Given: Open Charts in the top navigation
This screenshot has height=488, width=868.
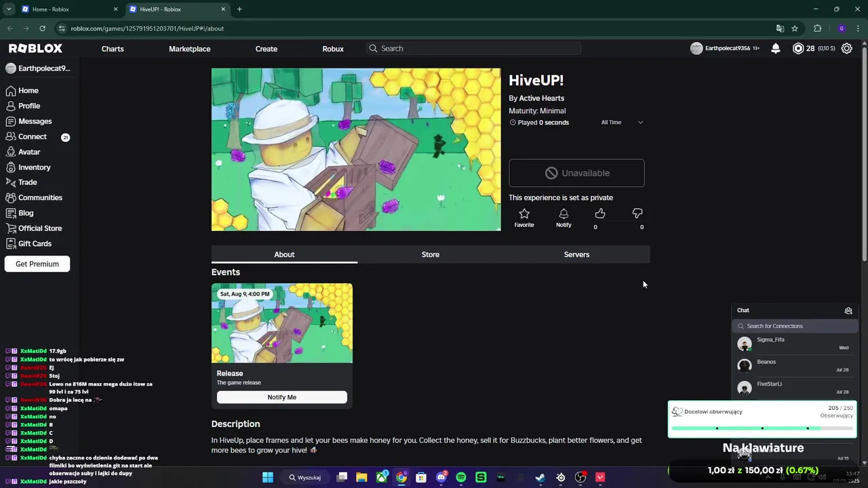Looking at the screenshot, I should tap(113, 49).
